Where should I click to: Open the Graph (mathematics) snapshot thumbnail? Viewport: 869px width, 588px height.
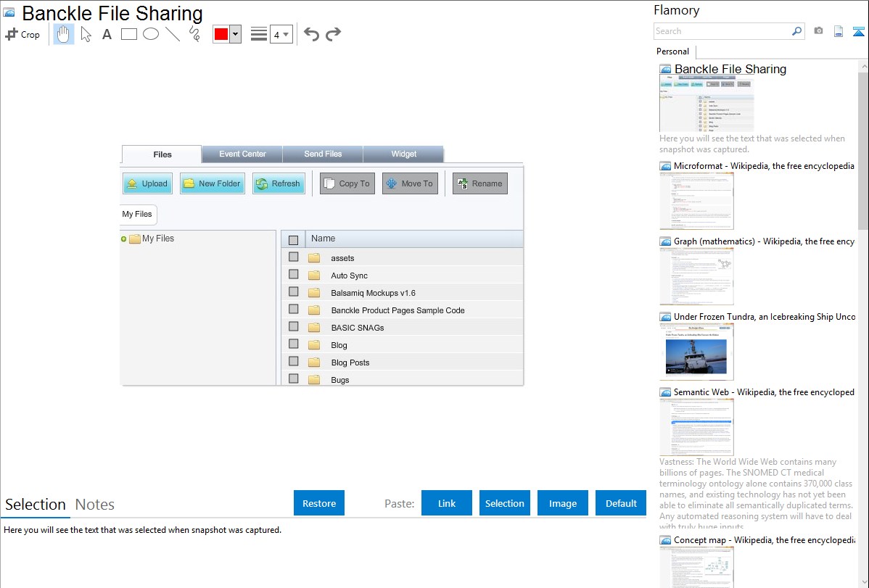pos(696,276)
